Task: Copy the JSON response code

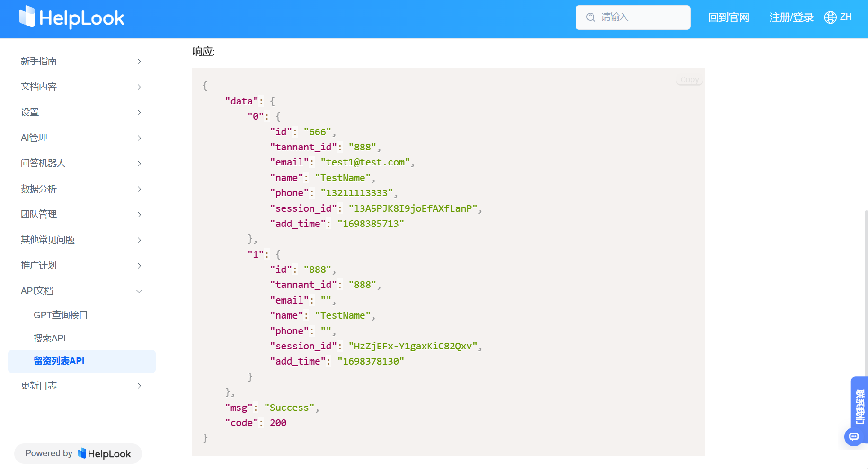Action: [689, 80]
